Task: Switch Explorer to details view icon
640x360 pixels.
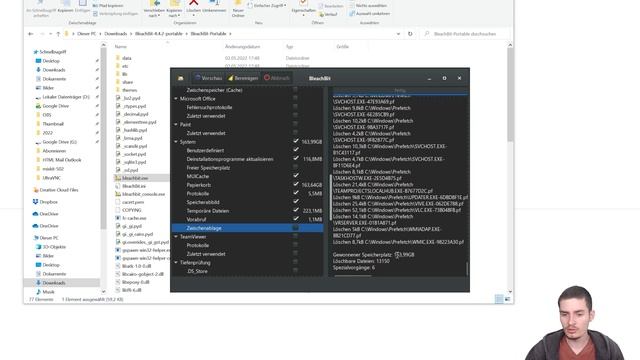Action: (499, 299)
